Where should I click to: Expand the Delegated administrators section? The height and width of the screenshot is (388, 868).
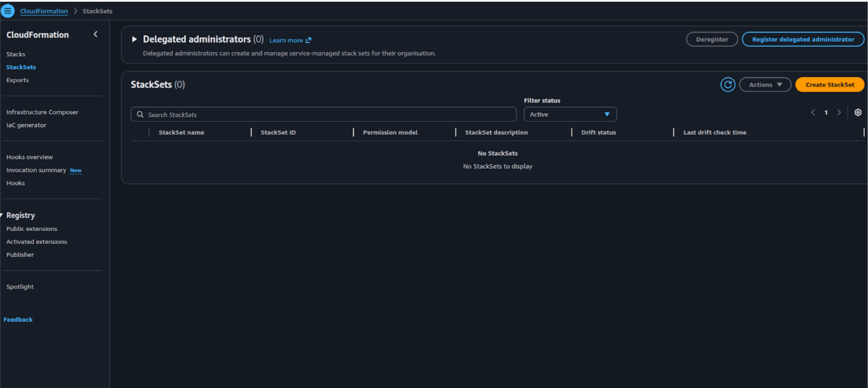coord(134,39)
